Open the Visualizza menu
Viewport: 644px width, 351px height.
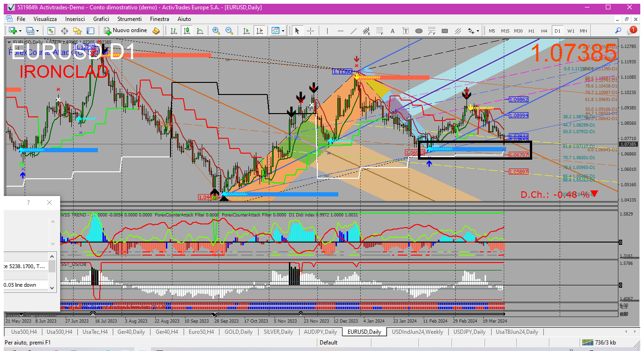[x=45, y=19]
